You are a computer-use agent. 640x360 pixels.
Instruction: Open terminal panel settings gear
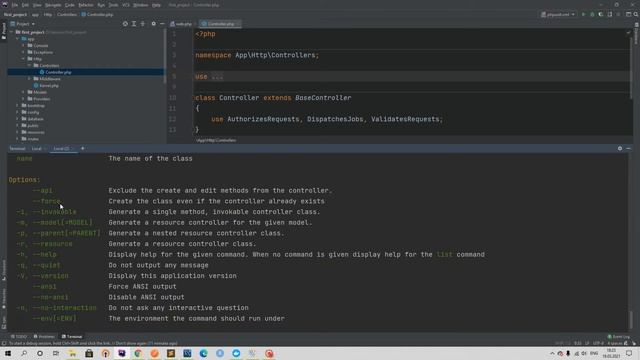pos(620,149)
